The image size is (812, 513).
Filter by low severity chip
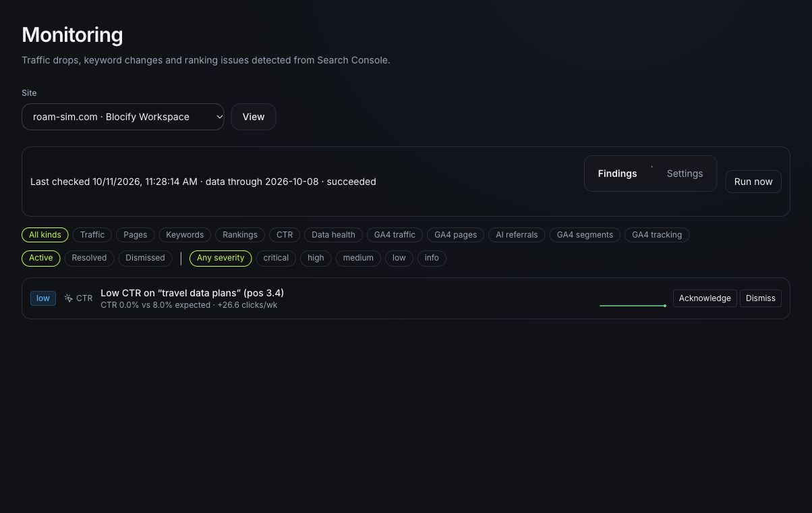(x=399, y=258)
